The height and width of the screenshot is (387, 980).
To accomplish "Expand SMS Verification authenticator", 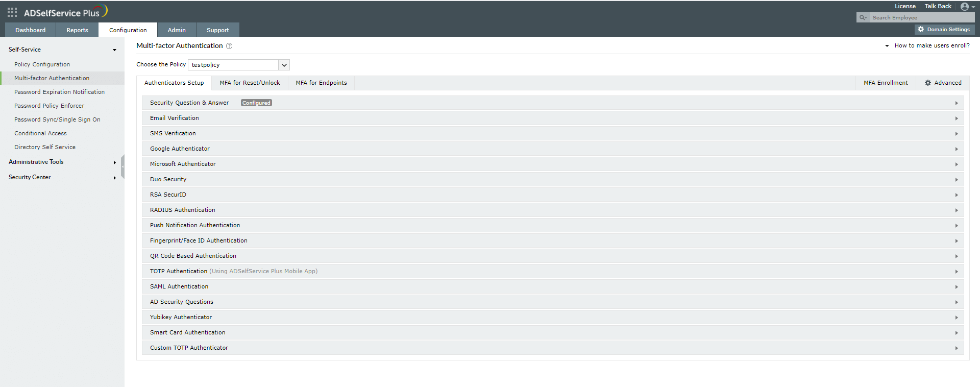I will point(553,133).
